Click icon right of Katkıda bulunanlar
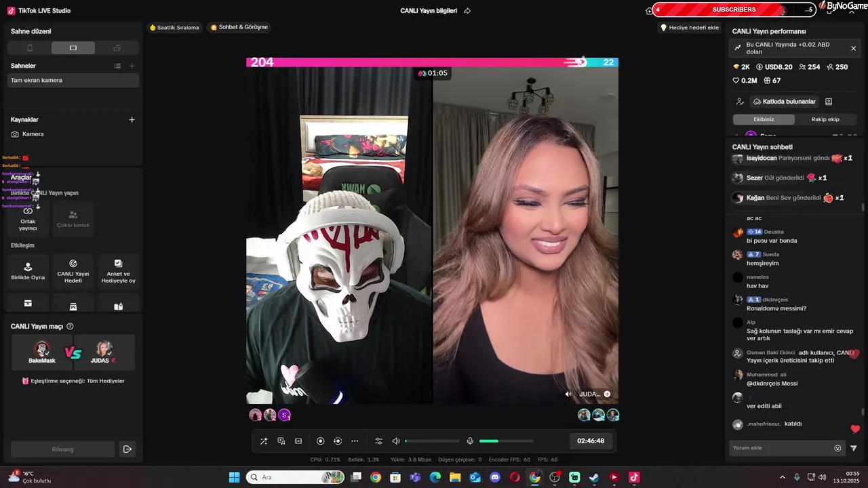The image size is (868, 488). [829, 102]
